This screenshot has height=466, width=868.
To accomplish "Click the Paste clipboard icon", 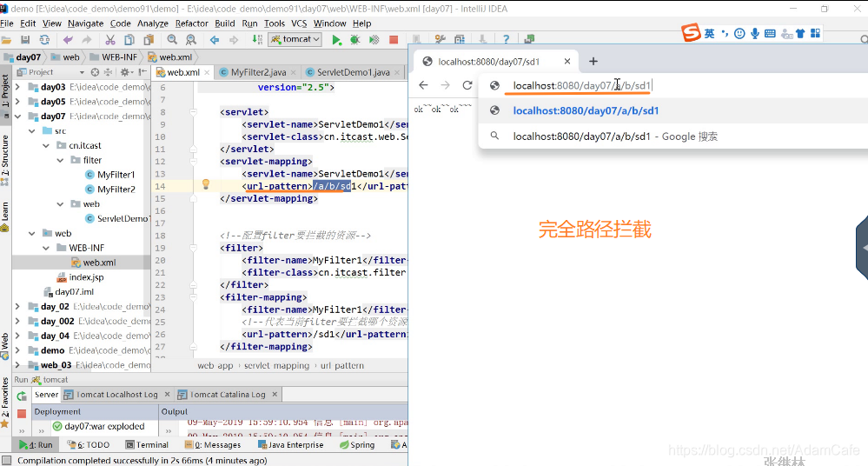I will [149, 40].
